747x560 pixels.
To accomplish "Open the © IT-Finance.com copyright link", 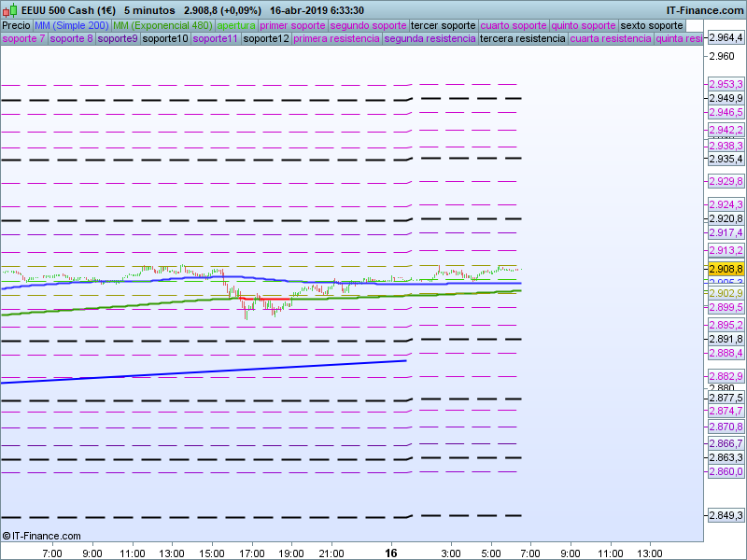I will (42, 536).
